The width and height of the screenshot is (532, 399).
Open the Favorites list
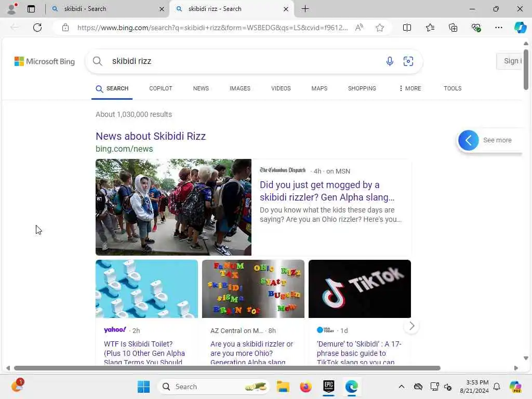pos(430,28)
